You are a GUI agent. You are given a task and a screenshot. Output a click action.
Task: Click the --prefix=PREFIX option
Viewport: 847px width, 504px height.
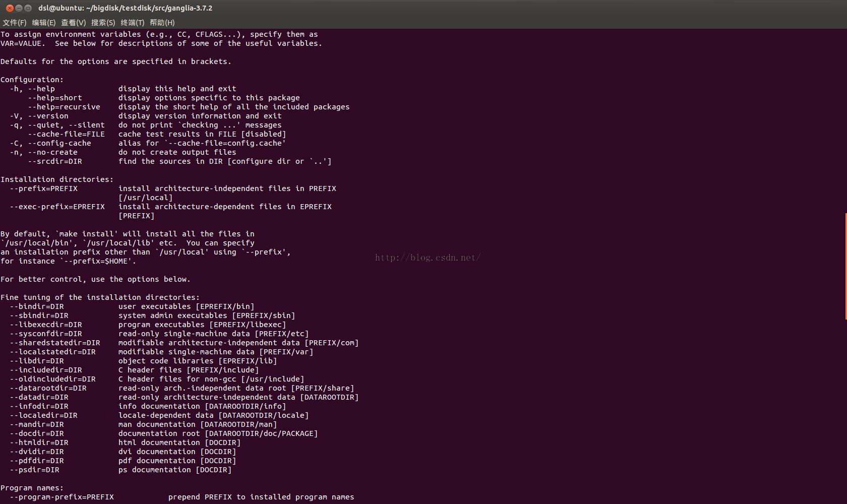43,188
